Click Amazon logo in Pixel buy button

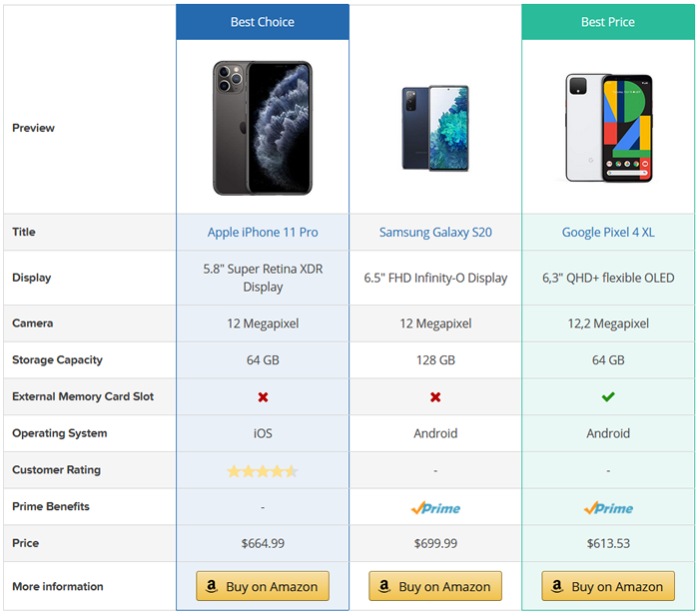pos(557,586)
